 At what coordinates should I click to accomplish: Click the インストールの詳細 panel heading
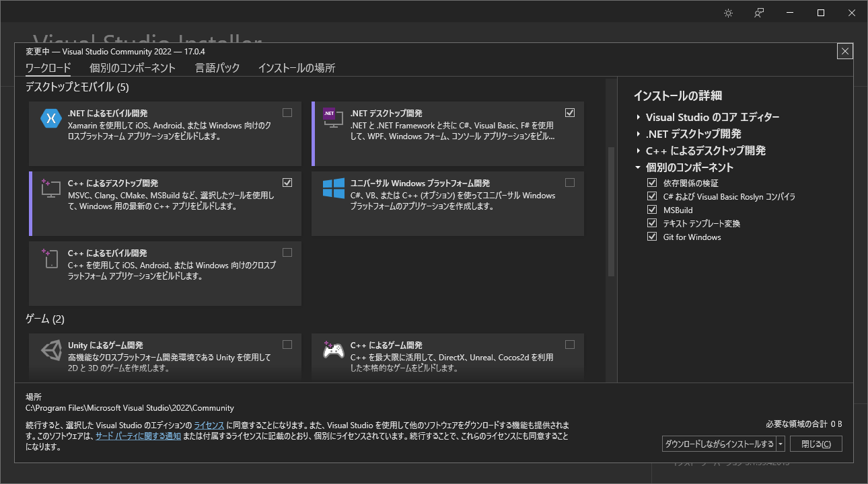pos(678,95)
